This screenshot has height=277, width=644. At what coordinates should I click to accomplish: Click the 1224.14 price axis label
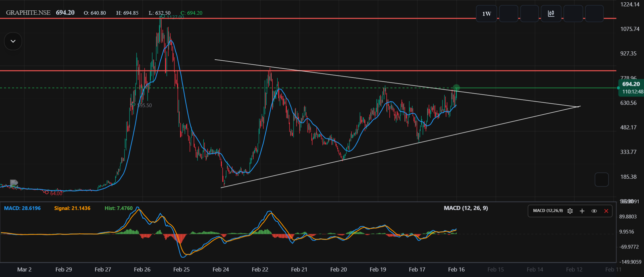point(630,5)
